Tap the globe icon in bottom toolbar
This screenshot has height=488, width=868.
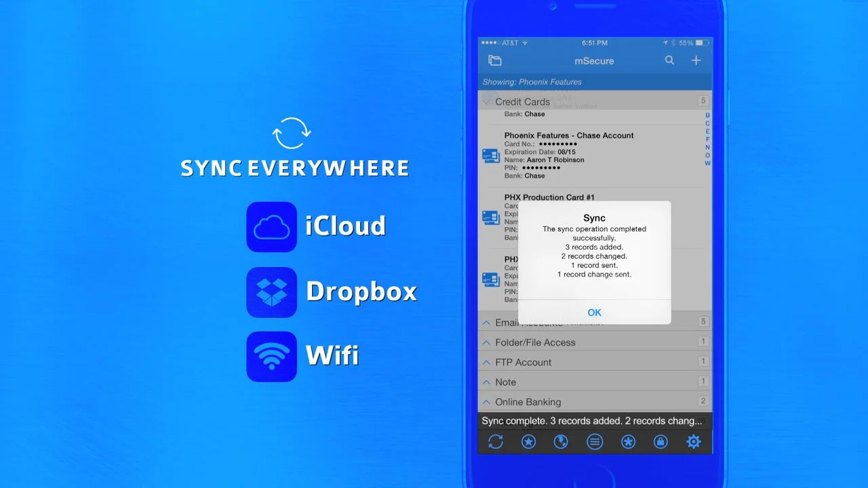[561, 442]
